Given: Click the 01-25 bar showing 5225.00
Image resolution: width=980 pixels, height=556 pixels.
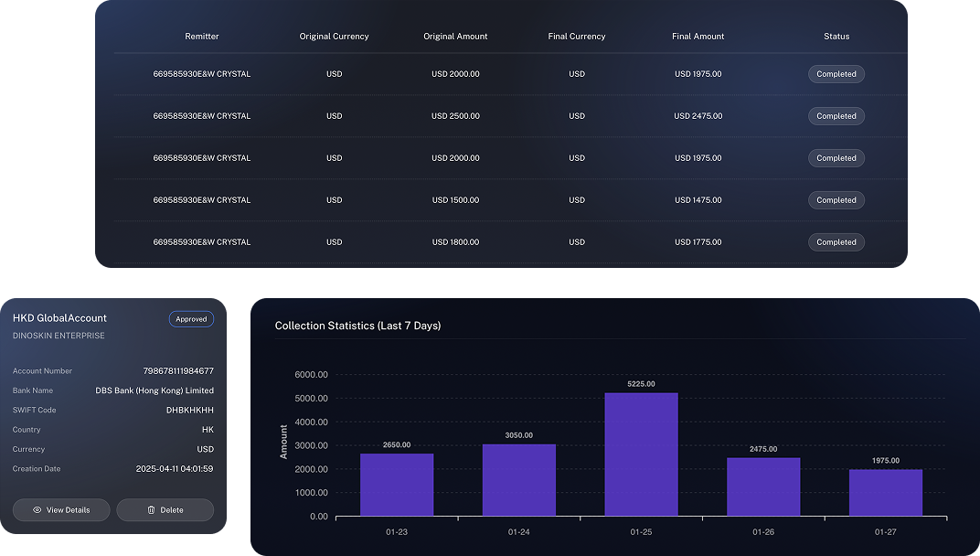Looking at the screenshot, I should (641, 454).
